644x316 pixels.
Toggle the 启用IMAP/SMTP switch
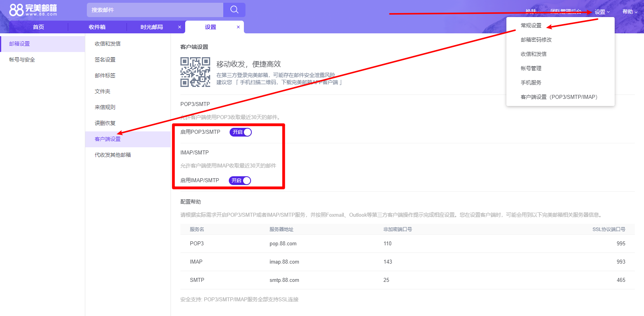pos(240,181)
